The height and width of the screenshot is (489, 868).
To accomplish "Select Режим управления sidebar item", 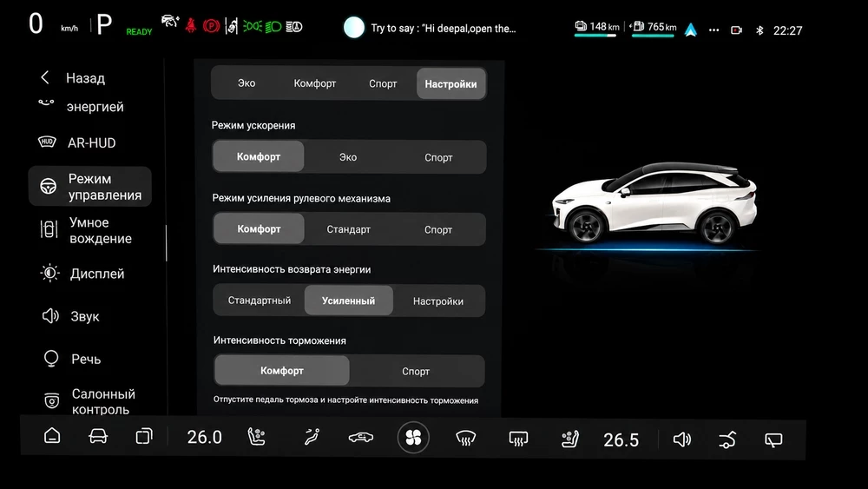I will point(90,187).
